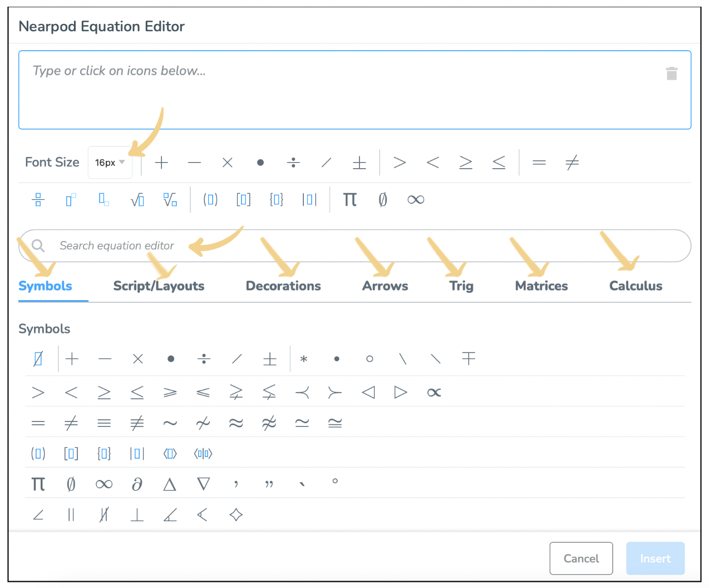Click the Insert button
Screen dimensions: 709x588
pyautogui.click(x=655, y=558)
